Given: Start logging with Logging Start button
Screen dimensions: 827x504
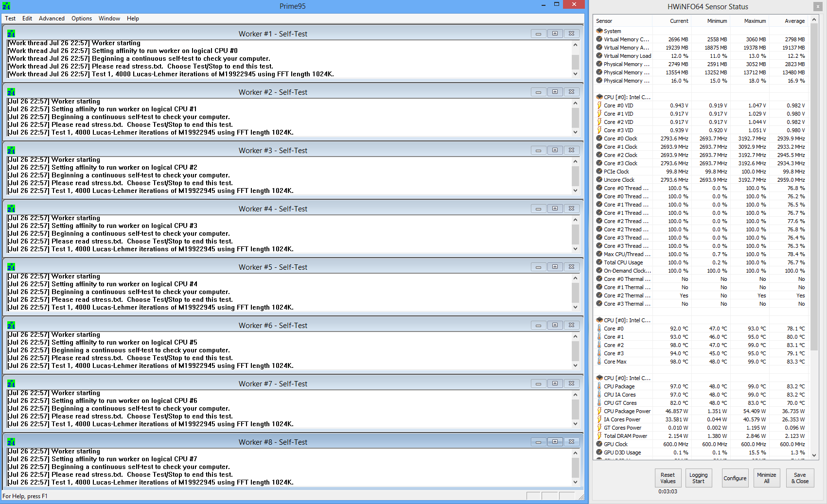Looking at the screenshot, I should 698,478.
